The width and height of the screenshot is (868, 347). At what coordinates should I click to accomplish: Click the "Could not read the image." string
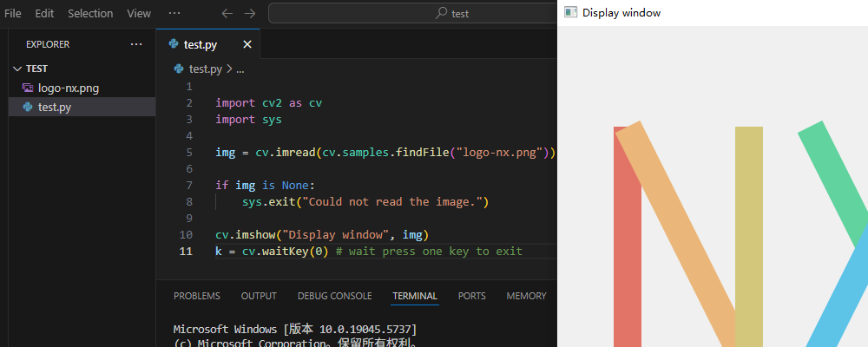392,202
